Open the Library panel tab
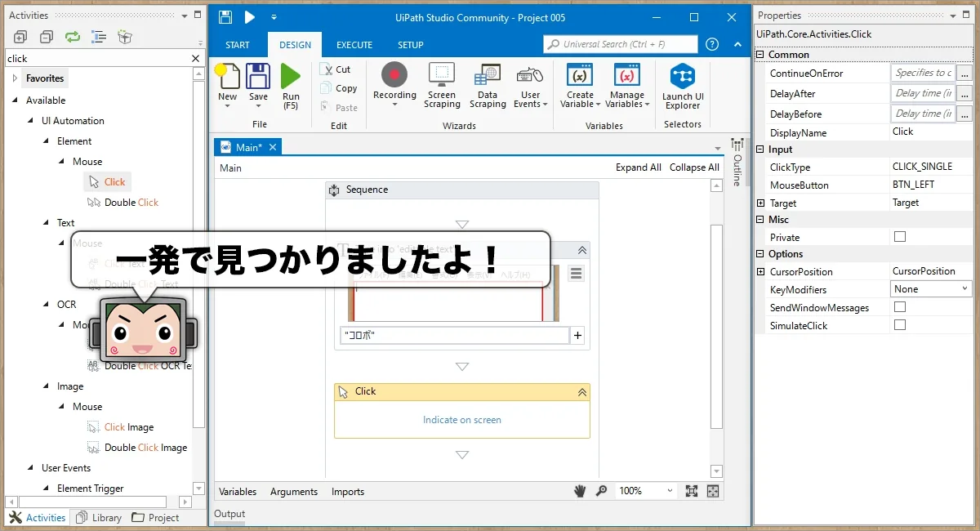 tap(98, 517)
